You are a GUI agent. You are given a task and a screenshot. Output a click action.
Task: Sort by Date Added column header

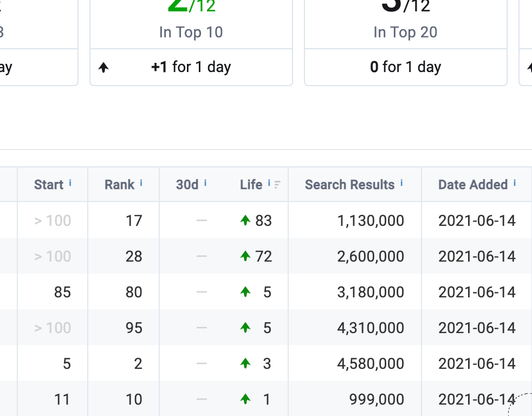473,185
